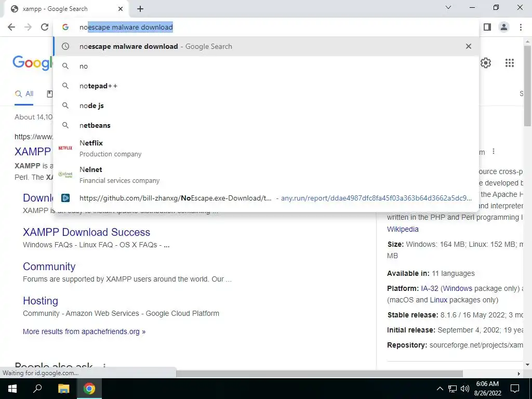Select the Nelnet Financial services suggestion
This screenshot has width=532, height=399.
(266, 175)
